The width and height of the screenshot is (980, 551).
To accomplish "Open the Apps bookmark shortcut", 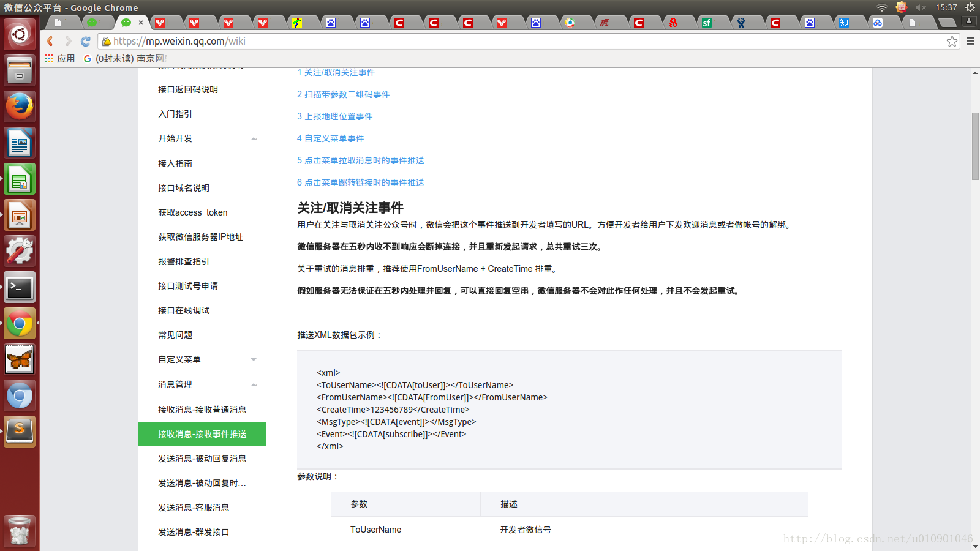I will pos(59,58).
